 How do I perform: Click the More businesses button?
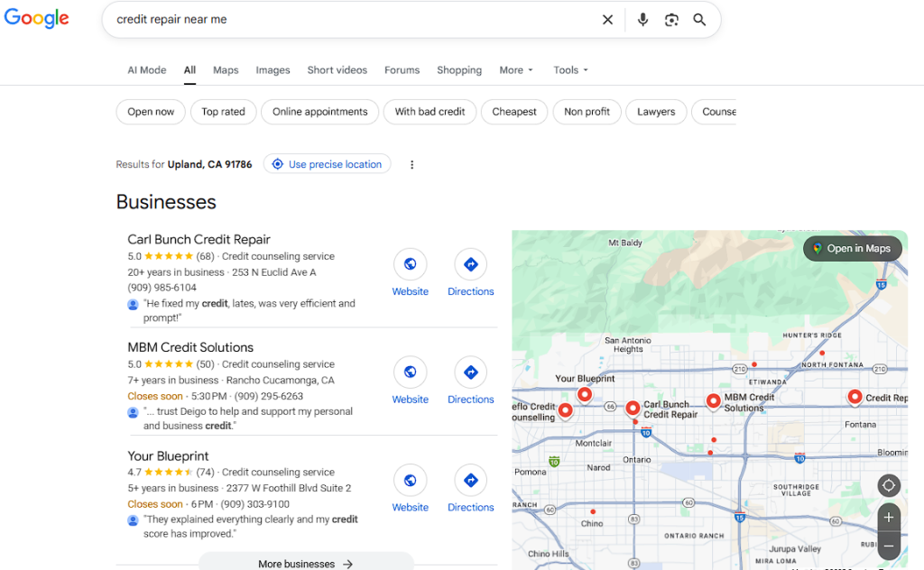coord(306,564)
